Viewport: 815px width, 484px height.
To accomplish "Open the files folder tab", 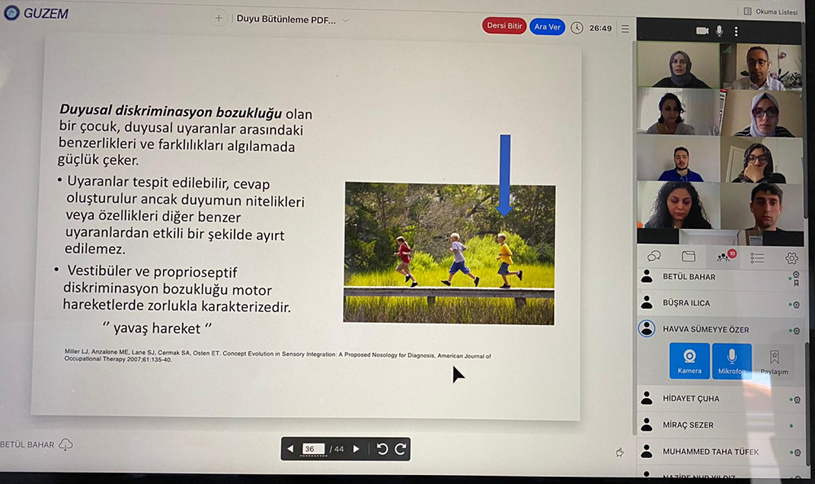I will tap(688, 256).
